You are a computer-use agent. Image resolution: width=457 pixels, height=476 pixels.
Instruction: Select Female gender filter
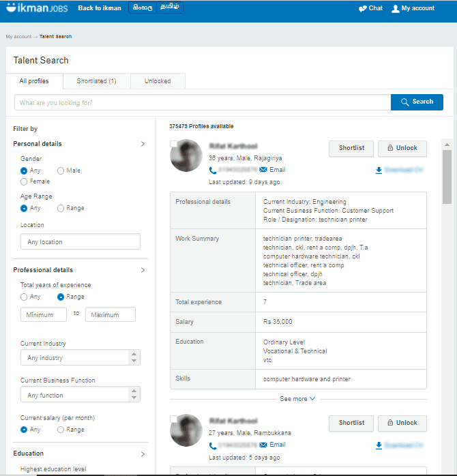[x=24, y=182]
